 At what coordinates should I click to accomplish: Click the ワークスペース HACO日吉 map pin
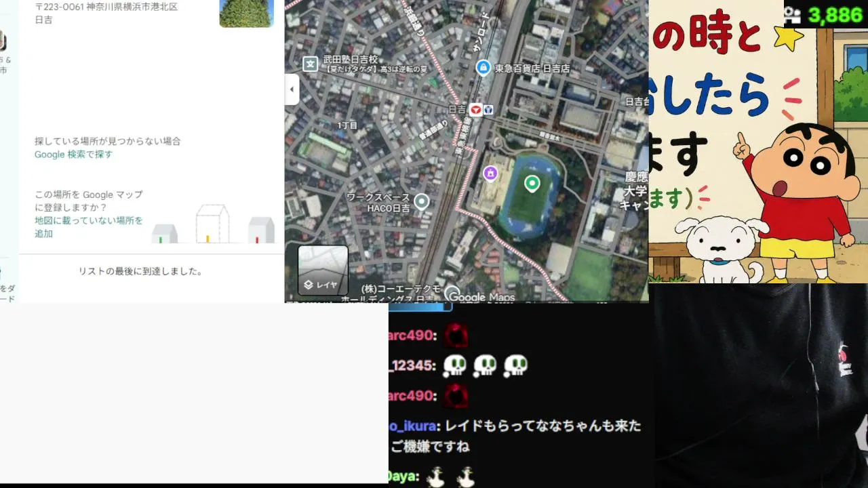(422, 201)
